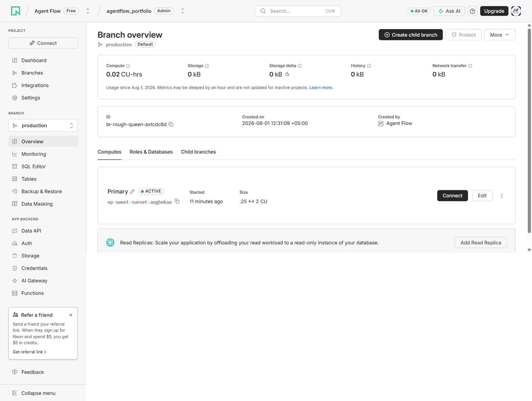Open the production branch selector dropdown
The width and height of the screenshot is (532, 401).
(43, 126)
